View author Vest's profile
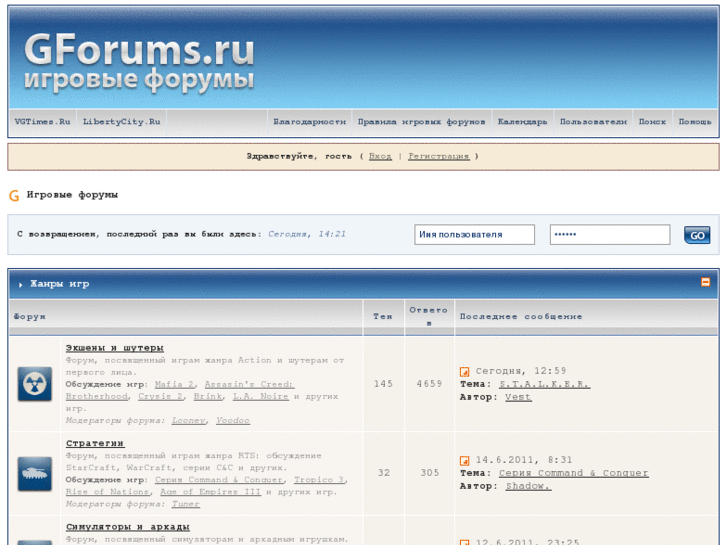This screenshot has height=545, width=727. pos(518,398)
